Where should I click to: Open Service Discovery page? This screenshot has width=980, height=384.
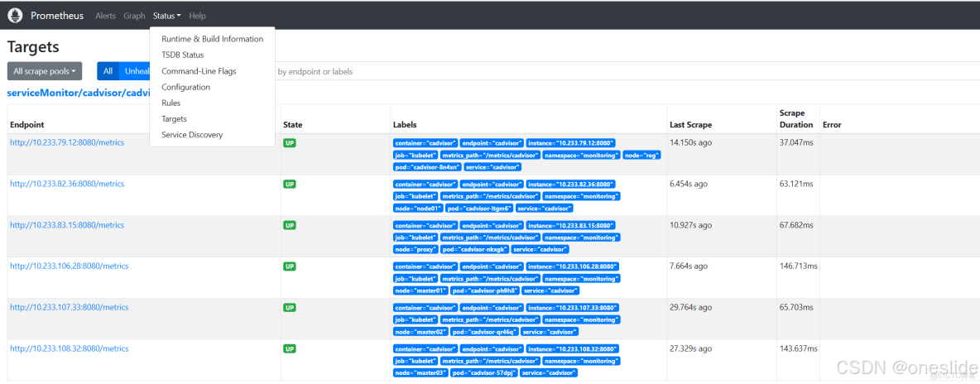click(213, 134)
